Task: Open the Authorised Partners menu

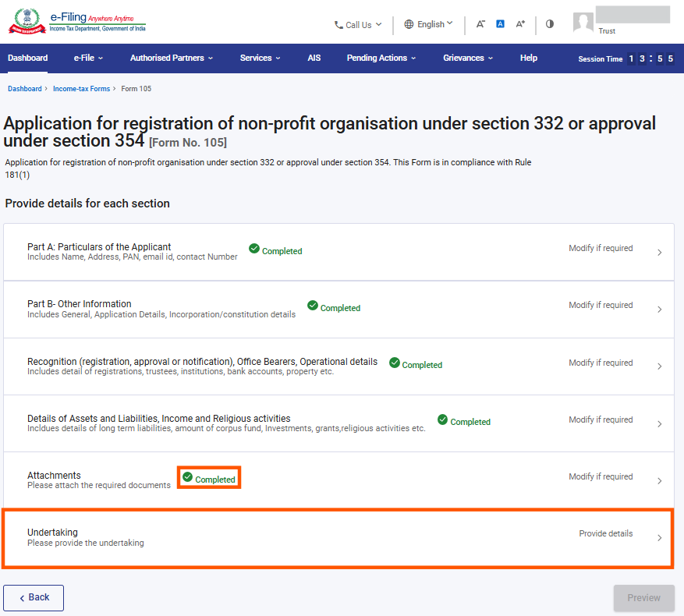Action: [172, 58]
